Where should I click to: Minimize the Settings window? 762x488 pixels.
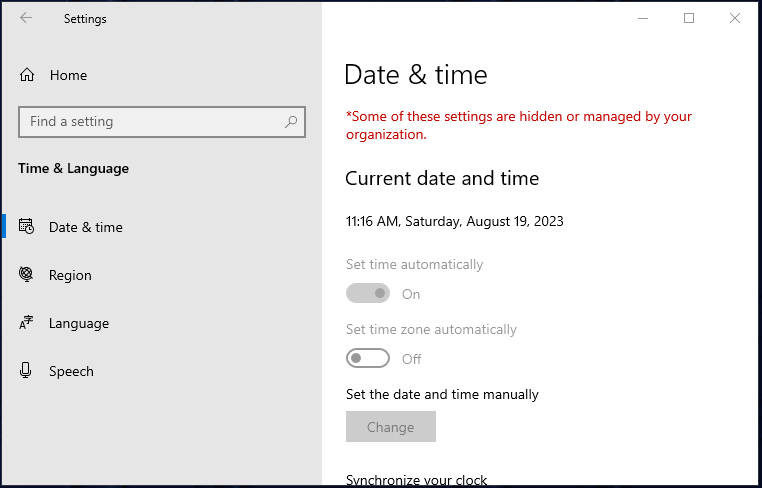tap(643, 18)
